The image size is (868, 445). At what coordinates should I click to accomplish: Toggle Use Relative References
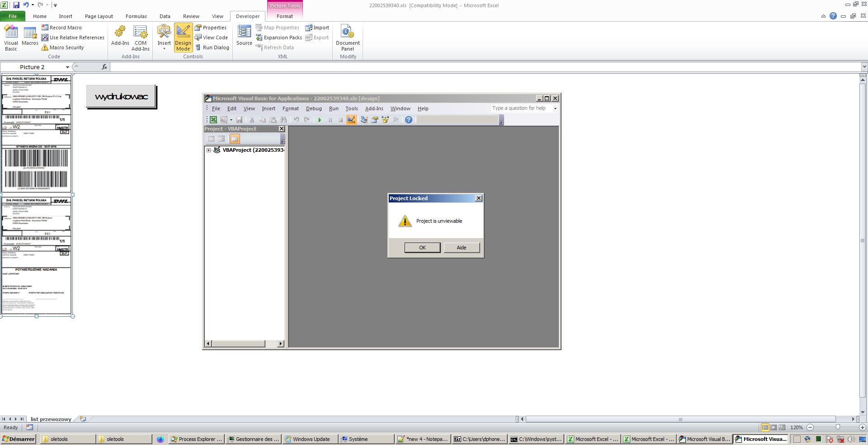click(73, 37)
